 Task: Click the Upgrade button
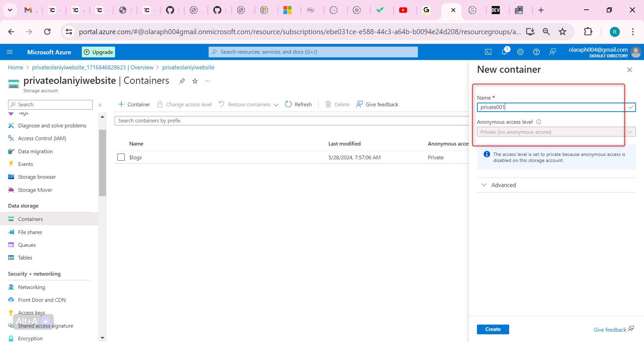coord(98,52)
